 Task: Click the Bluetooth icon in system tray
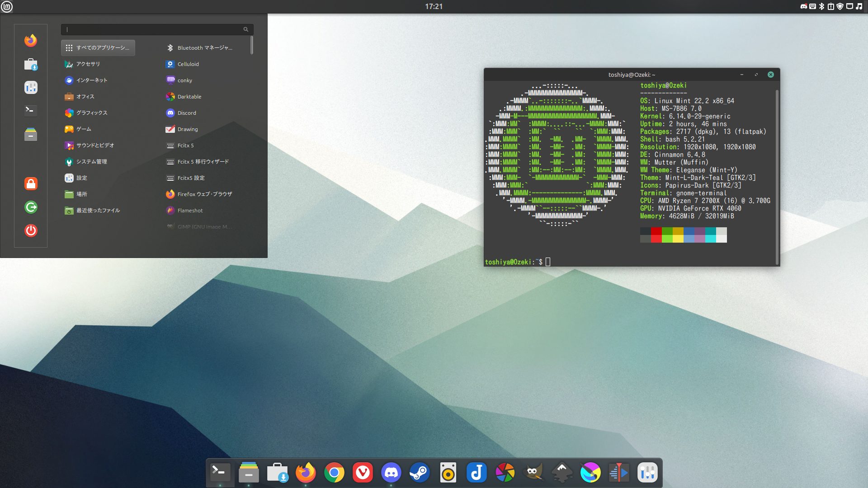tap(821, 6)
